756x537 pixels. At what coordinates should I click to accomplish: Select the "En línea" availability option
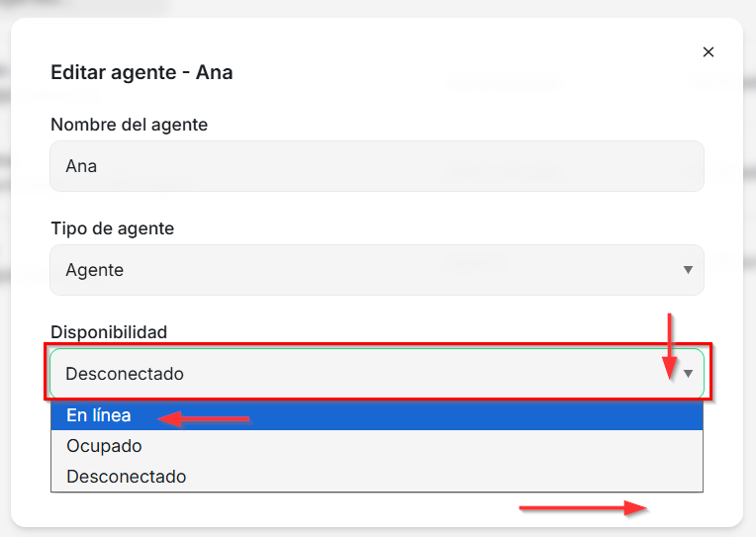[x=99, y=415]
